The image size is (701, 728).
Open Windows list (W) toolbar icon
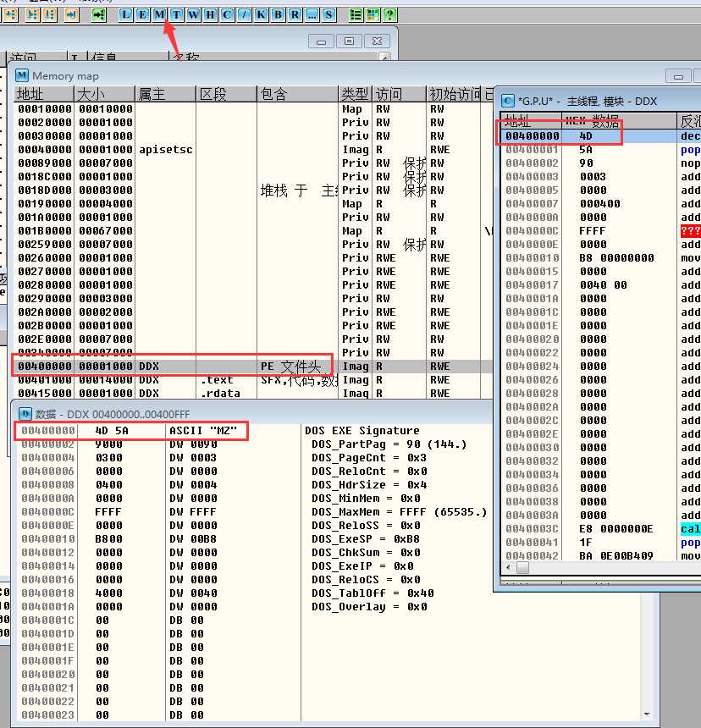193,15
